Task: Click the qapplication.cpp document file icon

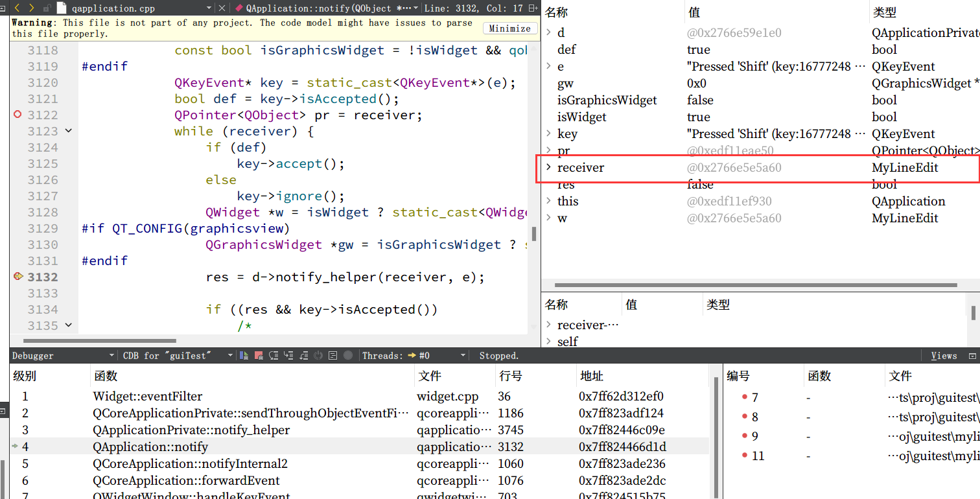Action: [62, 8]
